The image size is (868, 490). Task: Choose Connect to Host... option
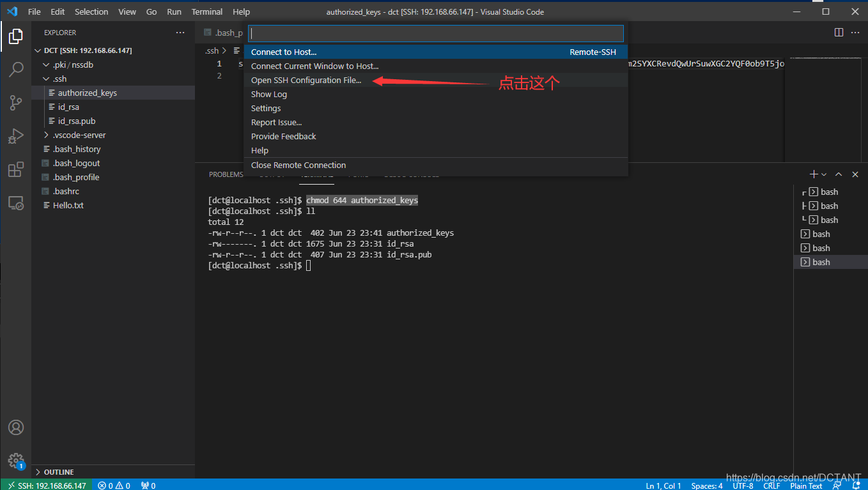pyautogui.click(x=436, y=52)
